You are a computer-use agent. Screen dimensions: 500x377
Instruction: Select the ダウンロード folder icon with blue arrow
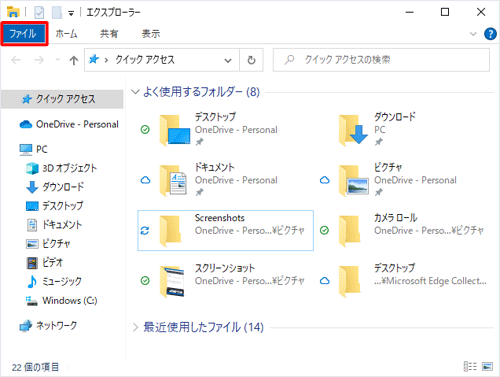(x=353, y=130)
